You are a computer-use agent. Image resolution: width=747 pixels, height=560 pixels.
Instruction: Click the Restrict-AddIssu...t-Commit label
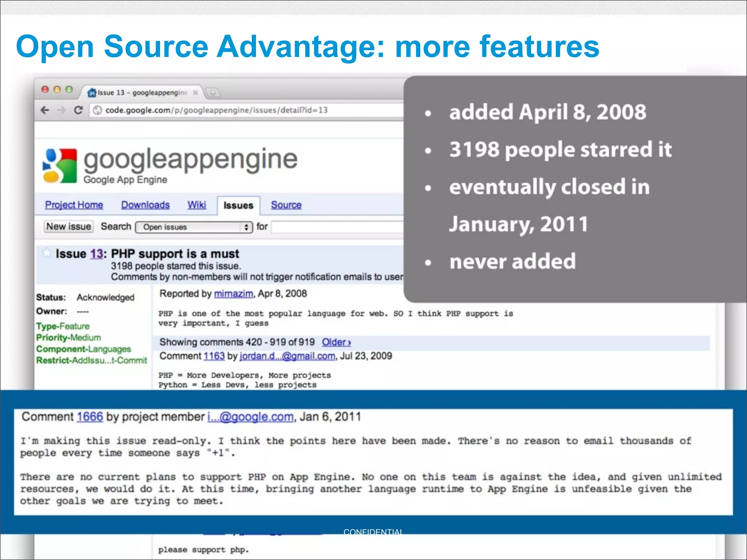point(92,360)
